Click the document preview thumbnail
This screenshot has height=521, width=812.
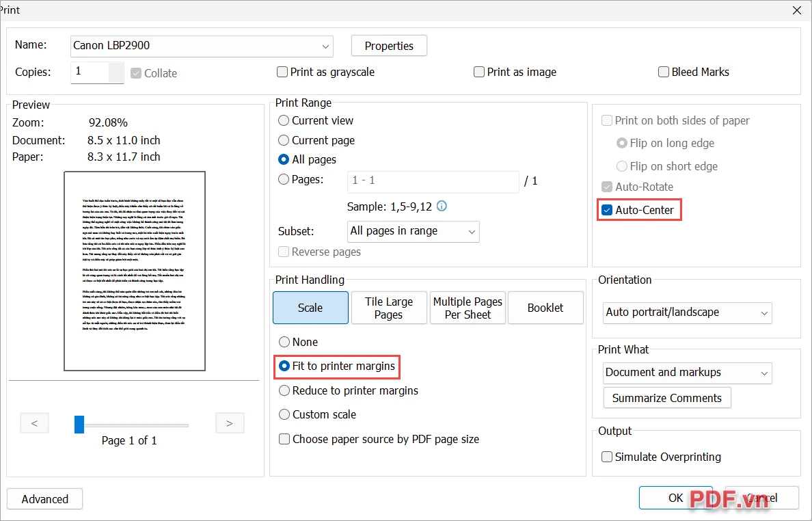[135, 271]
